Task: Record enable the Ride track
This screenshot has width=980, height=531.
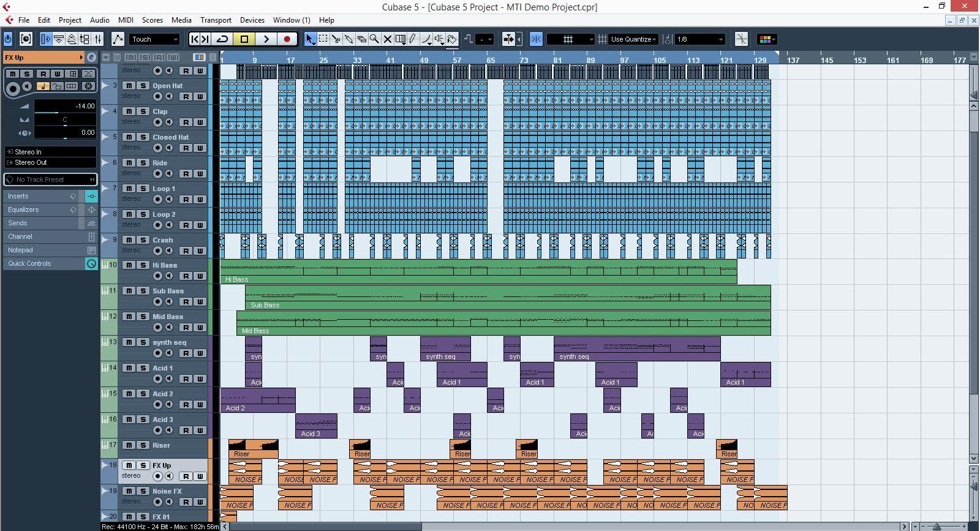Action: 157,173
